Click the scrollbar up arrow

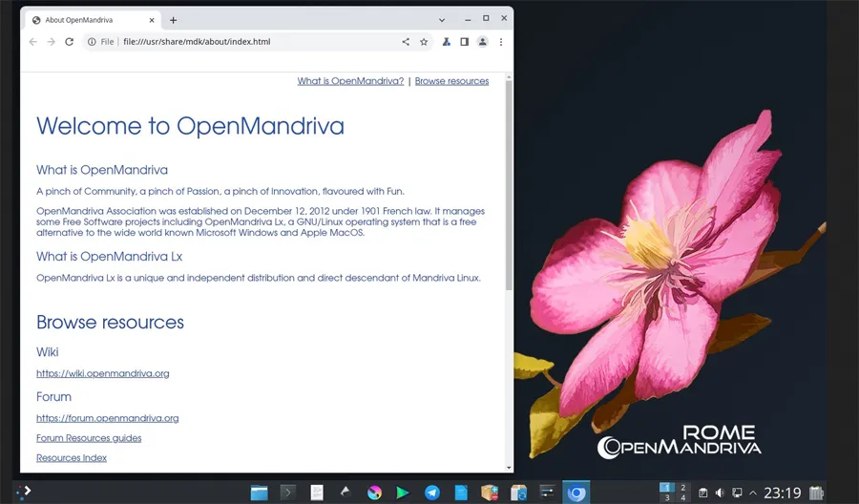509,77
